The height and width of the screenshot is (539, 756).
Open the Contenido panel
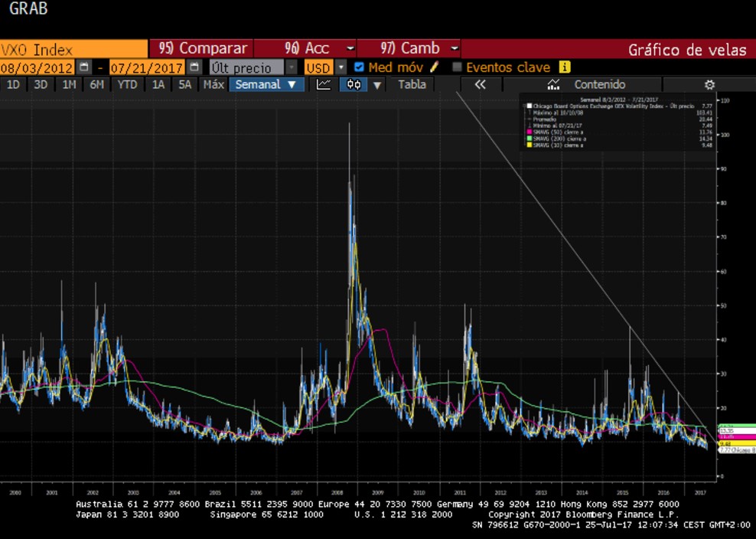tap(599, 84)
